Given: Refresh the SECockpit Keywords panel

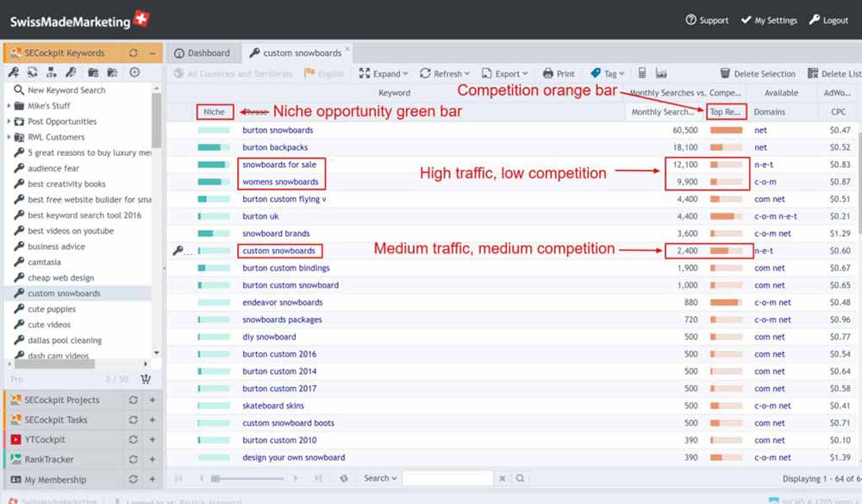Looking at the screenshot, I should click(133, 53).
